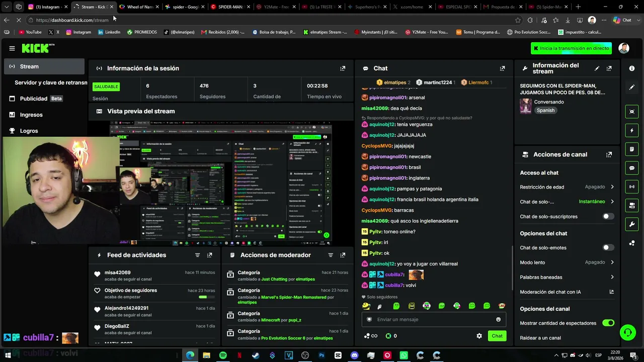Toggle the chat bubble icon in right sidebar

632,168
